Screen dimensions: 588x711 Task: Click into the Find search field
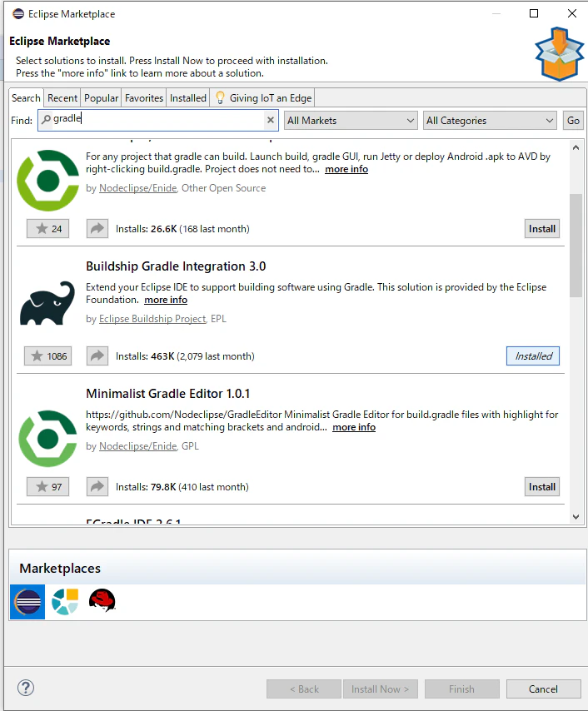(158, 120)
